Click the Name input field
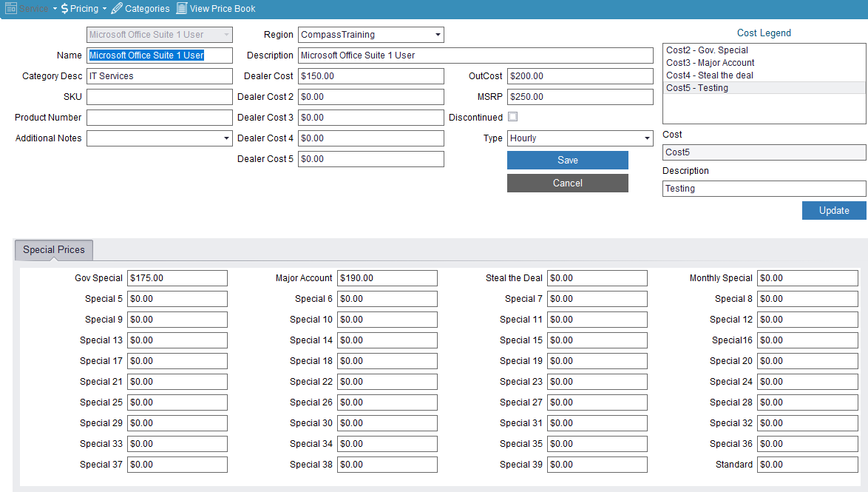This screenshot has width=868, height=492. 160,55
